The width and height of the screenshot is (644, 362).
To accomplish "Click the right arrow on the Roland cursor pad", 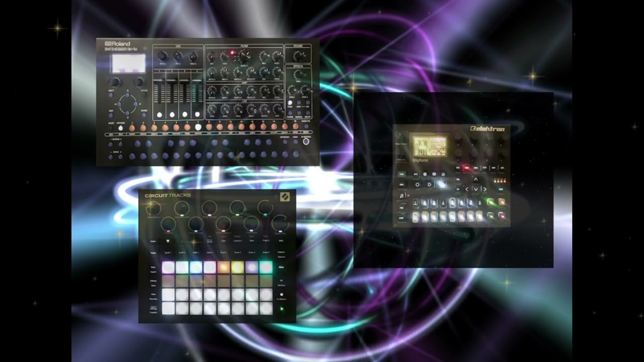I will tap(135, 104).
